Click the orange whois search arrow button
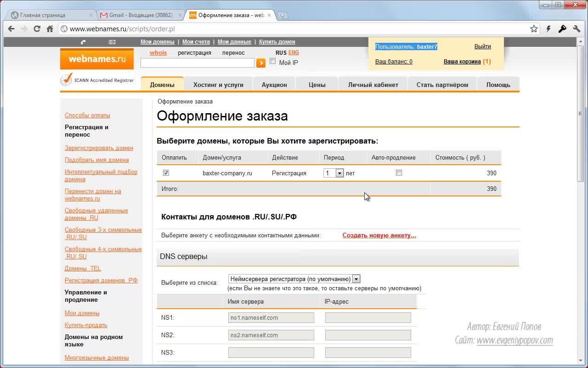Viewport: 588px width, 368px height. click(261, 63)
